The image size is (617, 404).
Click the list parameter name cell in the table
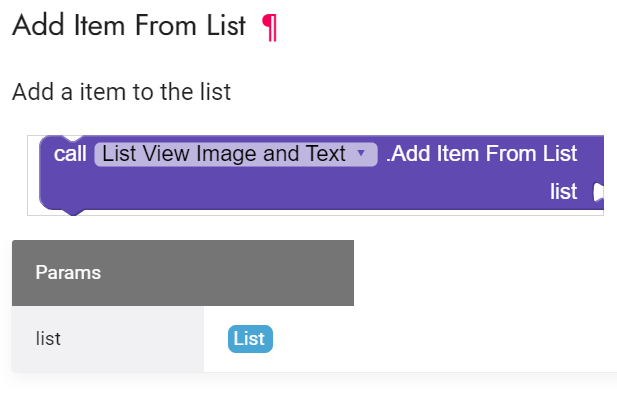(108, 339)
